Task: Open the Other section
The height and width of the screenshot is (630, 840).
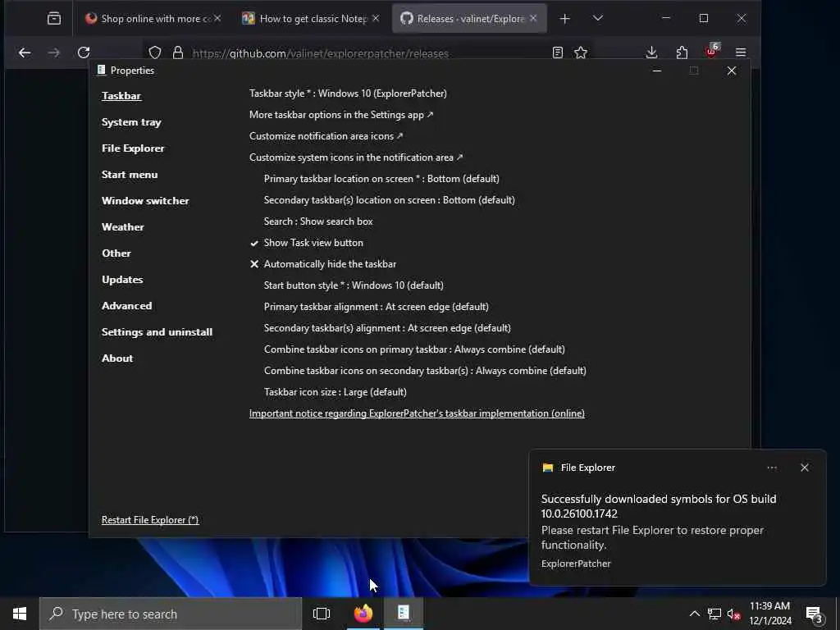Action: pyautogui.click(x=116, y=253)
